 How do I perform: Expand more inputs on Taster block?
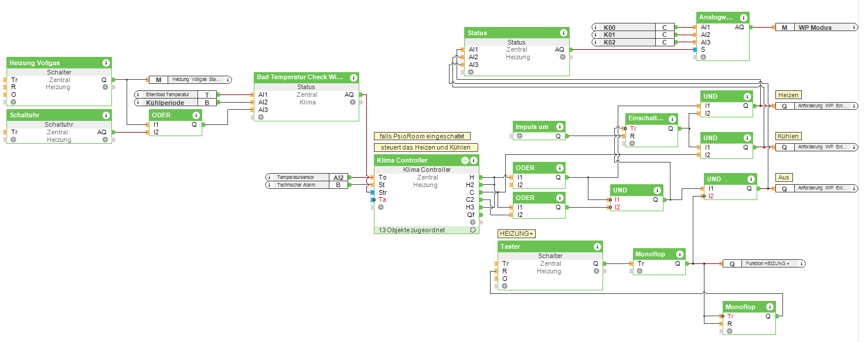[504, 286]
